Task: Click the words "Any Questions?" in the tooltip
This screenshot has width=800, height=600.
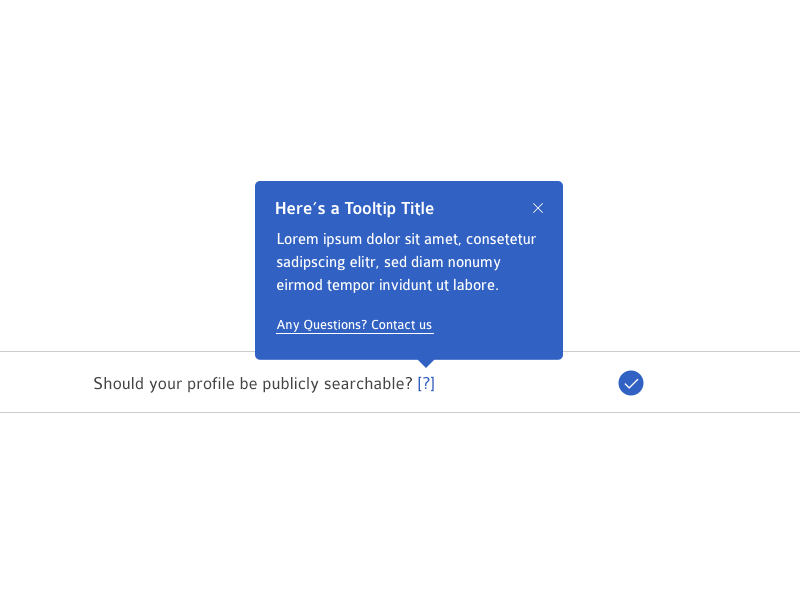Action: [322, 325]
